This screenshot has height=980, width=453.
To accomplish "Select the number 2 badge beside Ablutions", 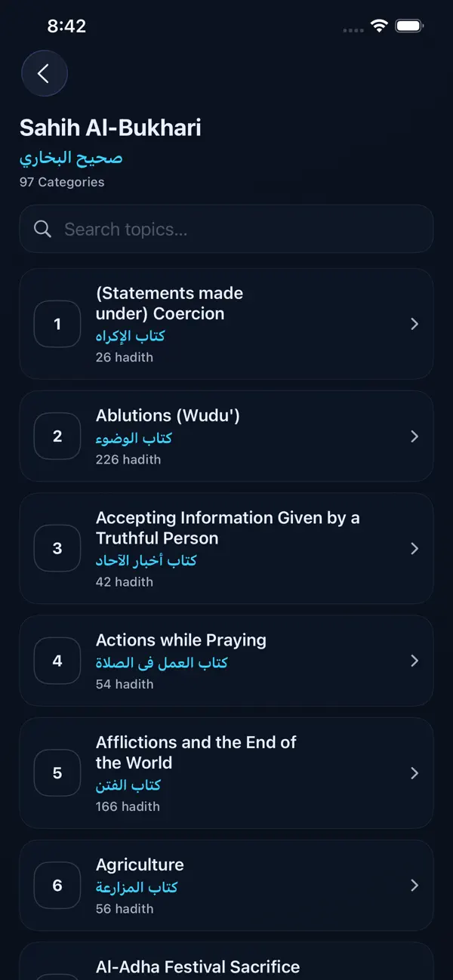I will (x=57, y=436).
